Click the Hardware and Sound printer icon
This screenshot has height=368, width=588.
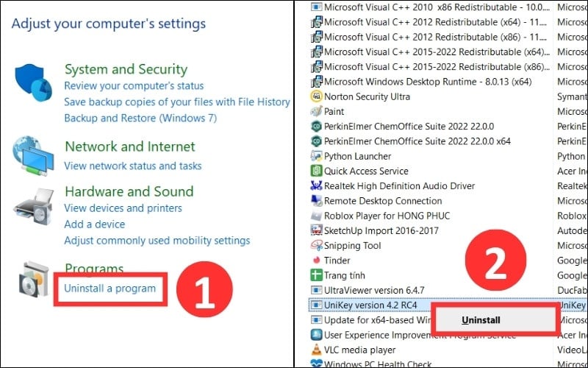(33, 207)
